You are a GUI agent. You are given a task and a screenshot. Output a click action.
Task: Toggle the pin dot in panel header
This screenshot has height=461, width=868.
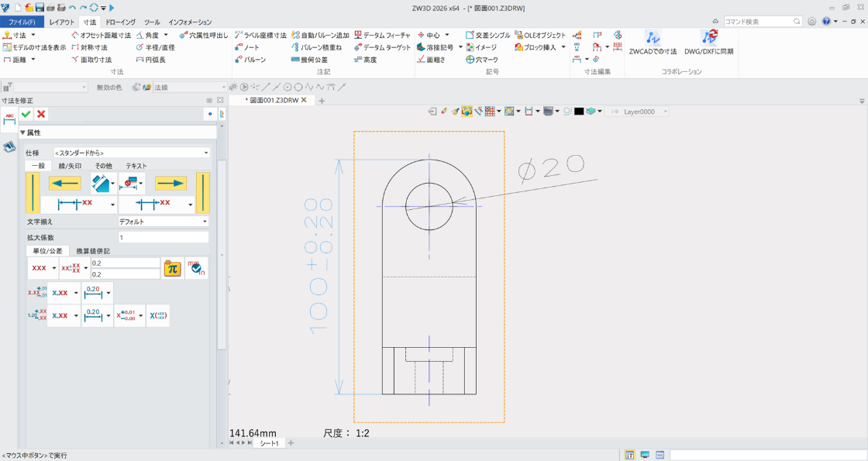[210, 114]
